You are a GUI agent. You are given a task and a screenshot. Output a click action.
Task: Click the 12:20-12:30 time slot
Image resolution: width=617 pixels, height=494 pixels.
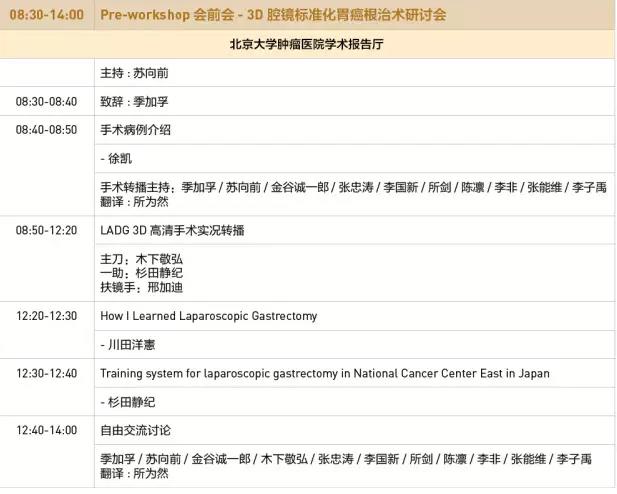(x=46, y=316)
